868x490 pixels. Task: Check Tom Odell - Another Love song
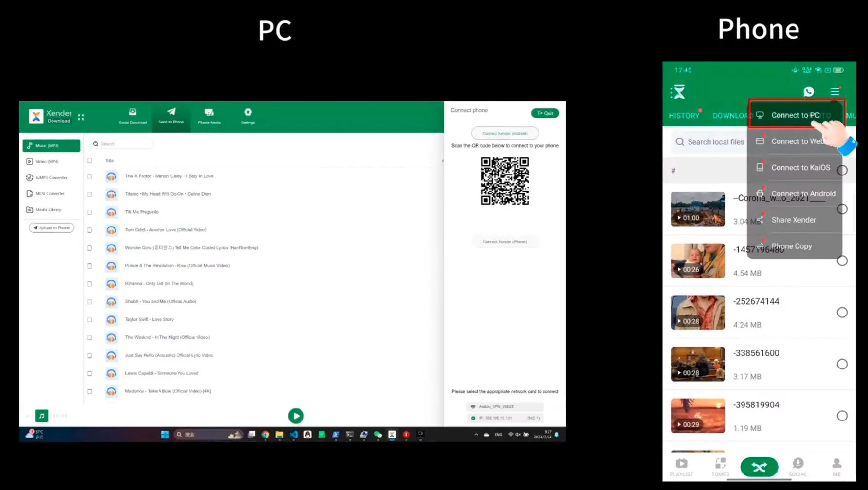89,230
